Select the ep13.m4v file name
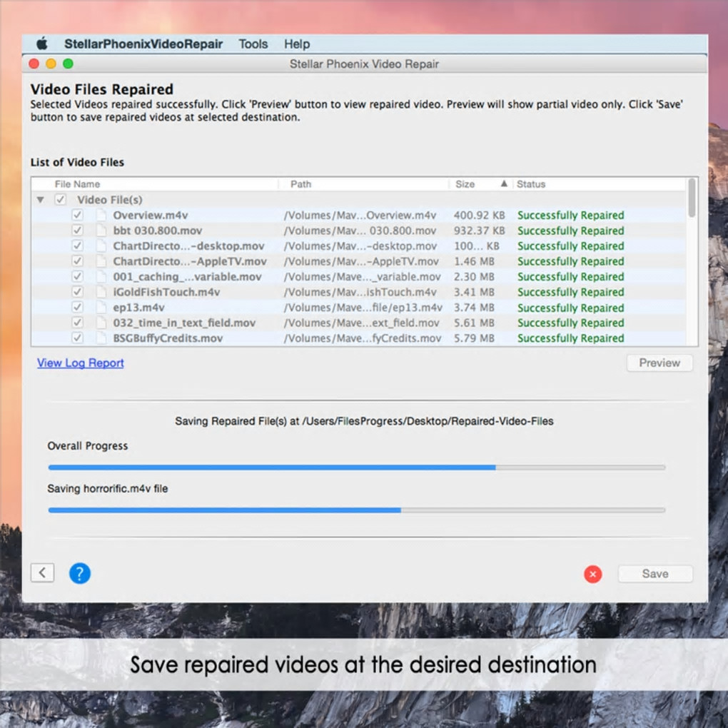Screen dimensions: 728x728 [x=139, y=307]
